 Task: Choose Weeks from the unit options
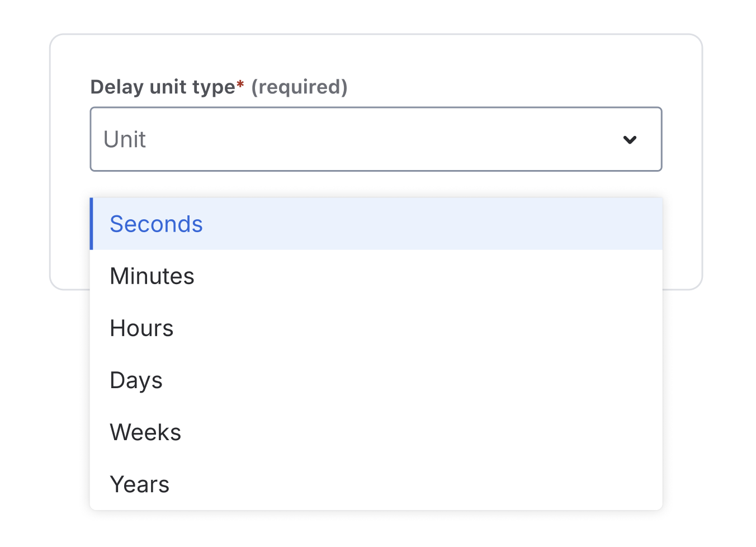(x=145, y=432)
